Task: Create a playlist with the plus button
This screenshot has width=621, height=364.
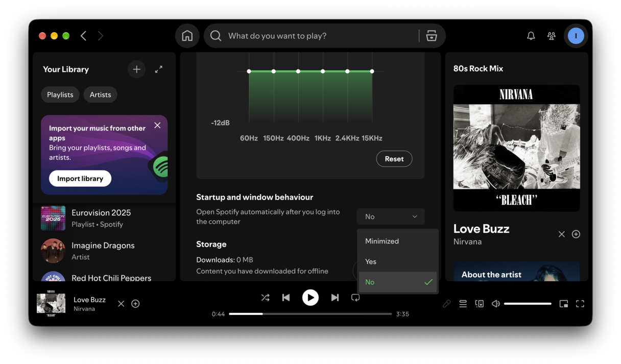Action: pyautogui.click(x=136, y=69)
